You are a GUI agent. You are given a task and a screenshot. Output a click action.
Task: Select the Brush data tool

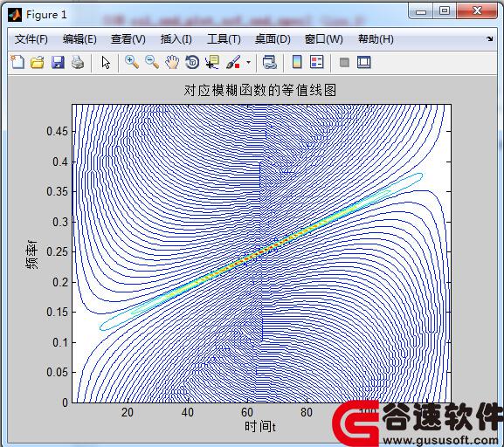coord(233,62)
